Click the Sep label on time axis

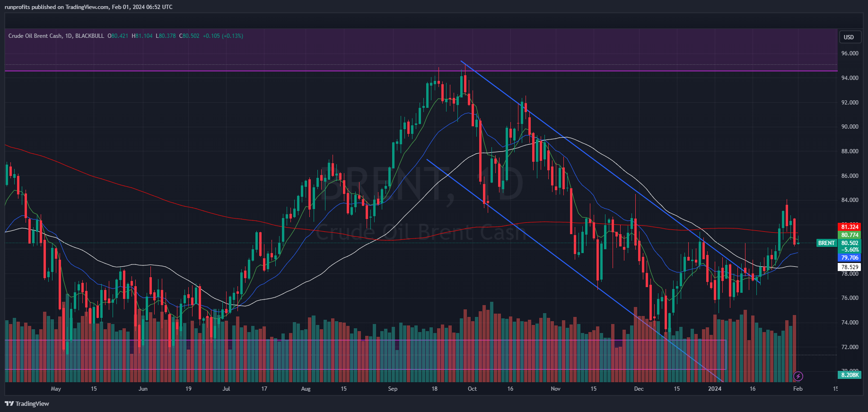(x=393, y=389)
